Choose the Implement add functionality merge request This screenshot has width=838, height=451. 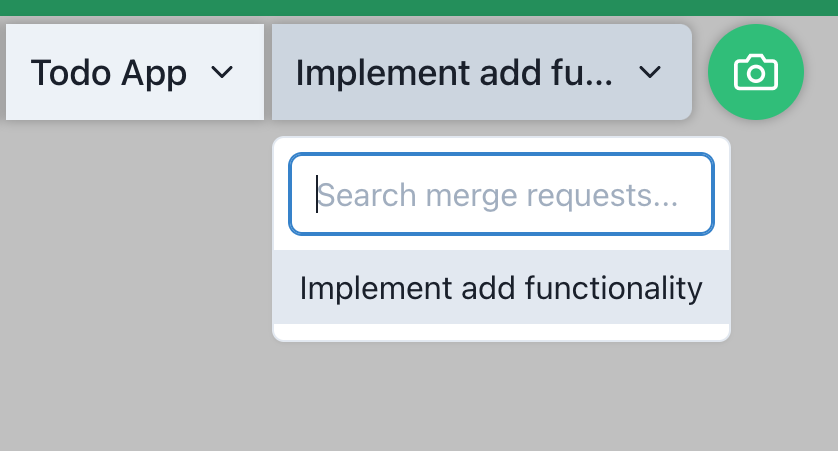coord(501,288)
